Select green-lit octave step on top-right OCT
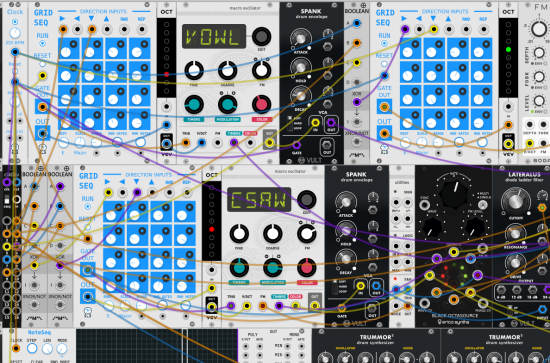The height and width of the screenshot is (363, 550). coord(508,49)
